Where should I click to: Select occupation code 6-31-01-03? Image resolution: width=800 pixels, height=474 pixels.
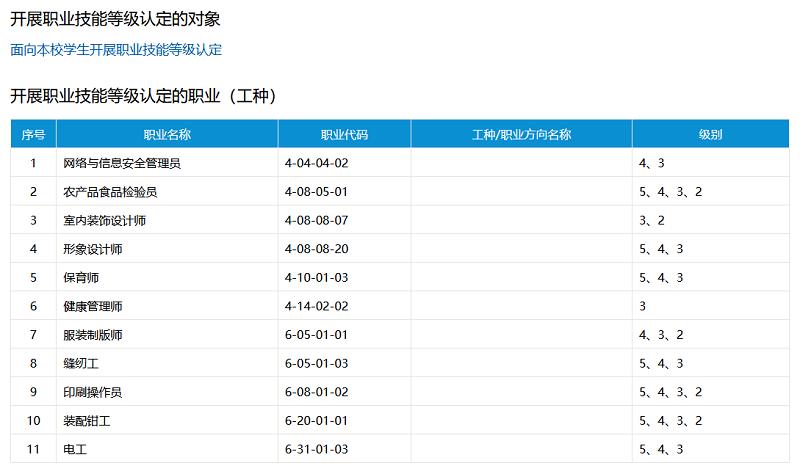pyautogui.click(x=316, y=449)
